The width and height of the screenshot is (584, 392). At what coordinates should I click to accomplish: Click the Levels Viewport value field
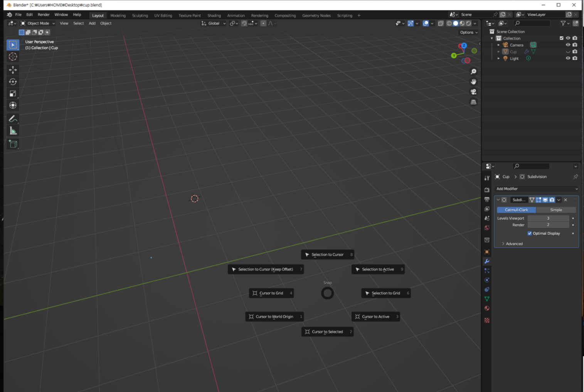click(548, 218)
